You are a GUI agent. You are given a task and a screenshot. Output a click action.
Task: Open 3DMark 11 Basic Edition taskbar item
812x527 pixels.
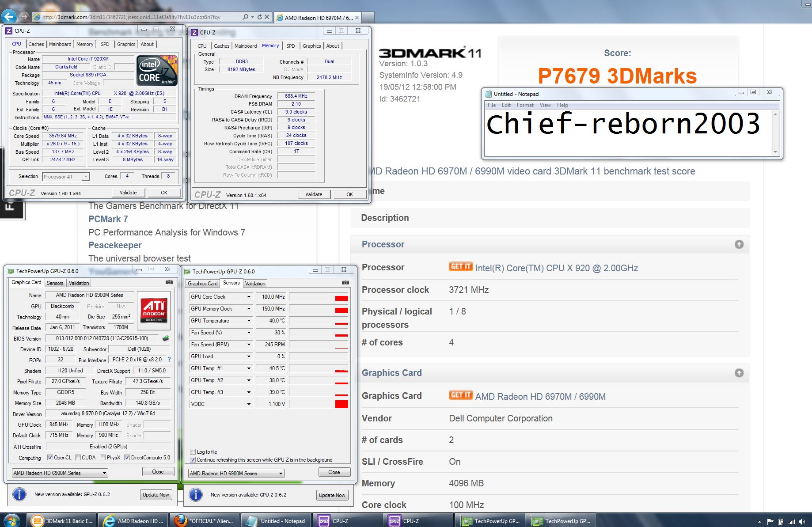pos(62,521)
